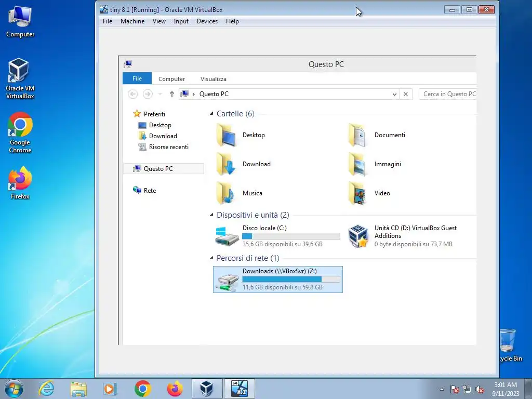Open the VirtualBox View menu
Image resolution: width=532 pixels, height=399 pixels.
point(159,21)
